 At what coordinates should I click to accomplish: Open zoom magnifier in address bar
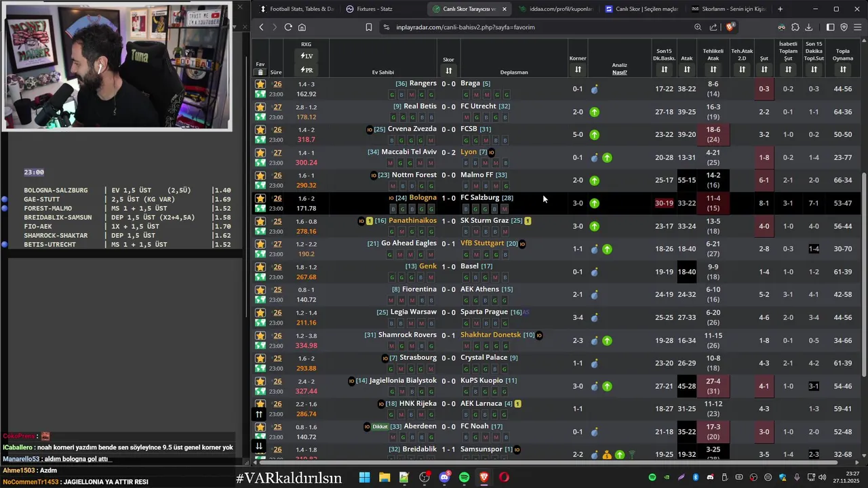[x=698, y=27]
